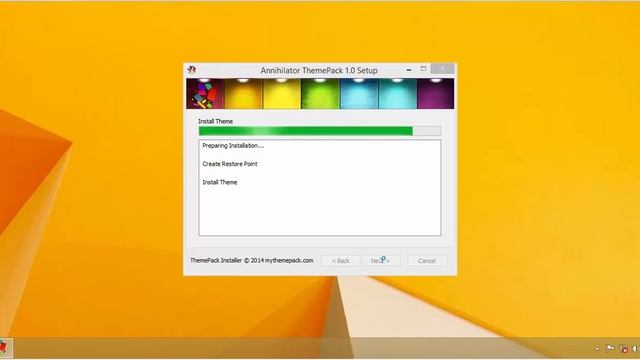Click the volume speaker tray icon
This screenshot has height=360, width=640.
(x=635, y=349)
